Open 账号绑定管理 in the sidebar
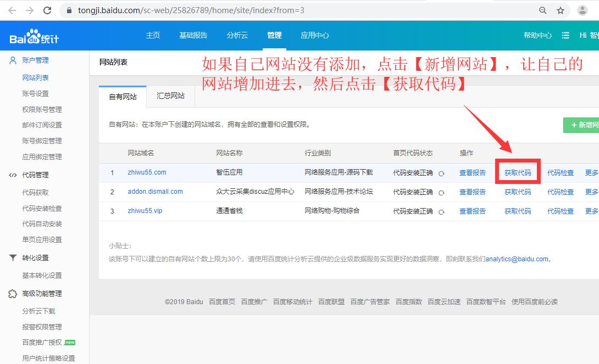 click(x=42, y=141)
